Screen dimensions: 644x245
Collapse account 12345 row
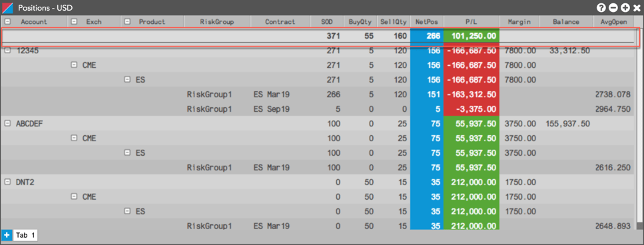pos(7,50)
